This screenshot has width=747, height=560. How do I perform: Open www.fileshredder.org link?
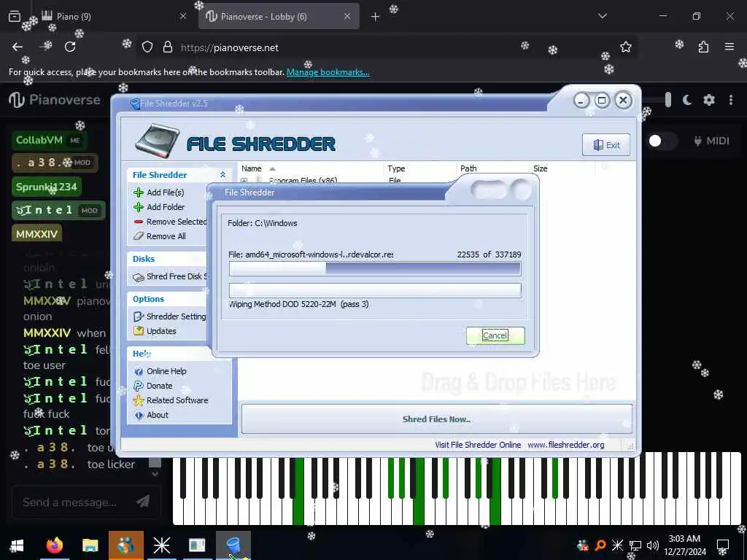pyautogui.click(x=565, y=445)
